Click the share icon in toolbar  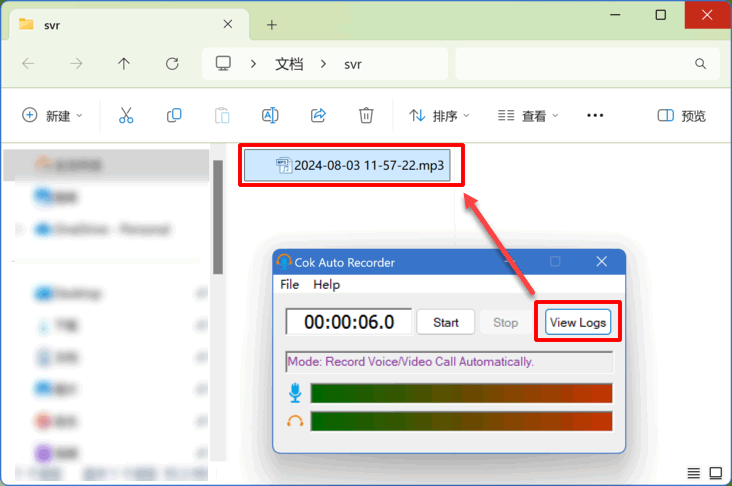tap(318, 116)
